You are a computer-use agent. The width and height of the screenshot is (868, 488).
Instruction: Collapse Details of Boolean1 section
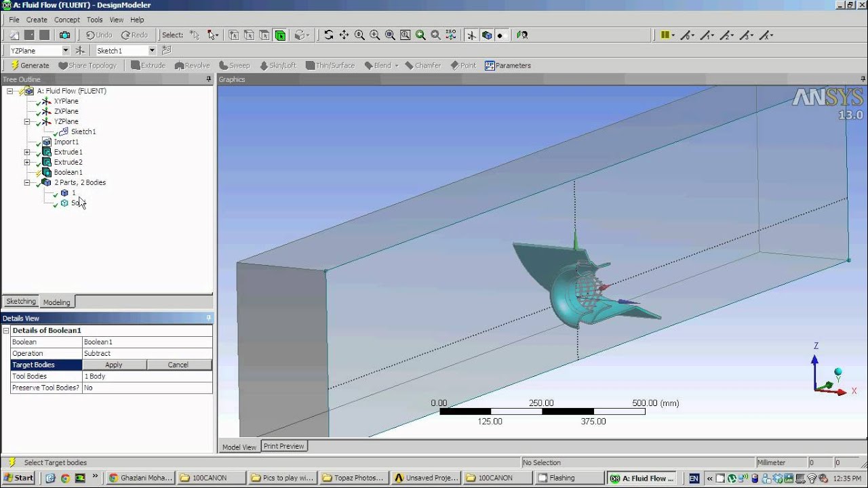pos(6,331)
